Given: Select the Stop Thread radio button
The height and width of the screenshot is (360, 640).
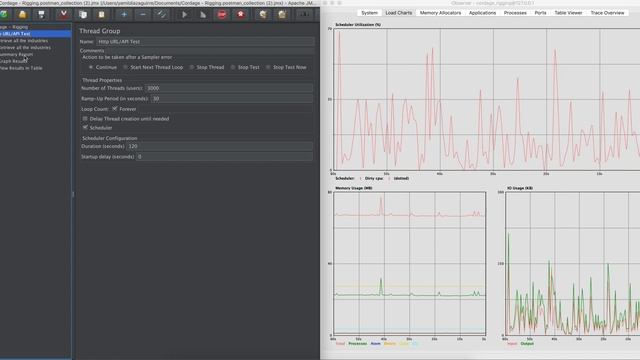Looking at the screenshot, I should [192, 67].
